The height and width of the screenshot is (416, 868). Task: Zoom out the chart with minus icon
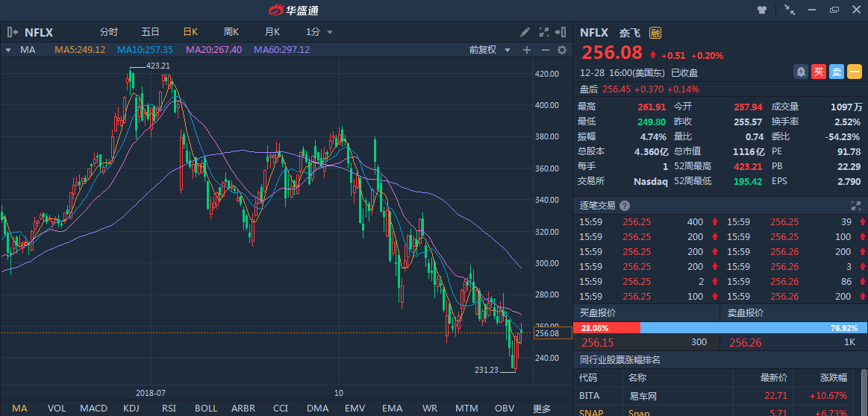pyautogui.click(x=545, y=50)
